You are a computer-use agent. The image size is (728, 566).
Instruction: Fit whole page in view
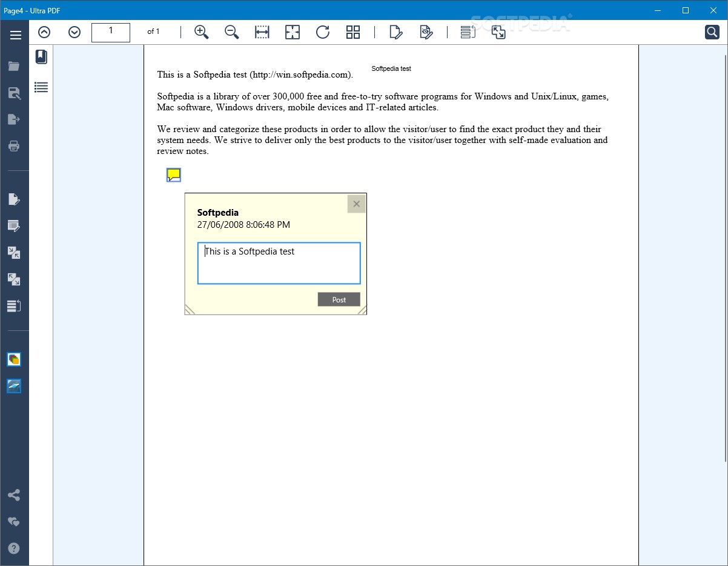coord(293,32)
